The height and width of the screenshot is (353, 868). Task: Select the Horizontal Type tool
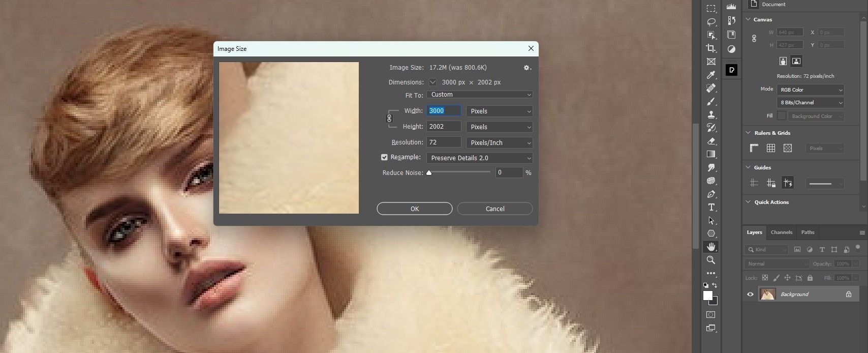coord(711,207)
